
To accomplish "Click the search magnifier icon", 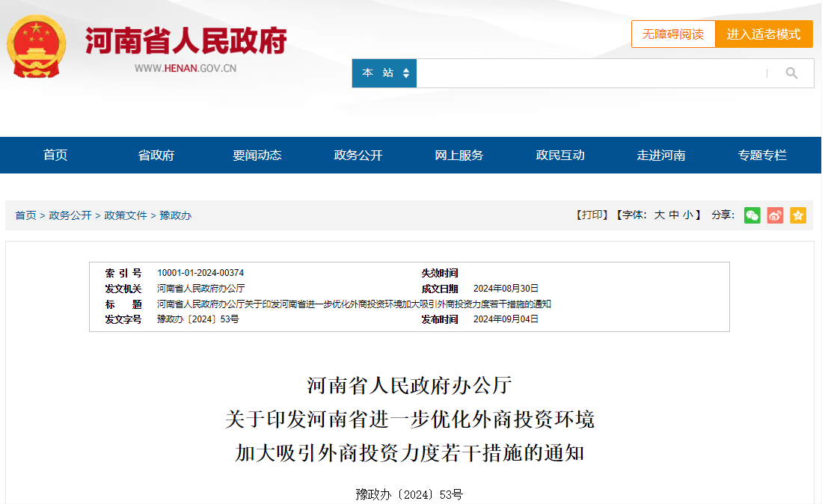I will [791, 73].
